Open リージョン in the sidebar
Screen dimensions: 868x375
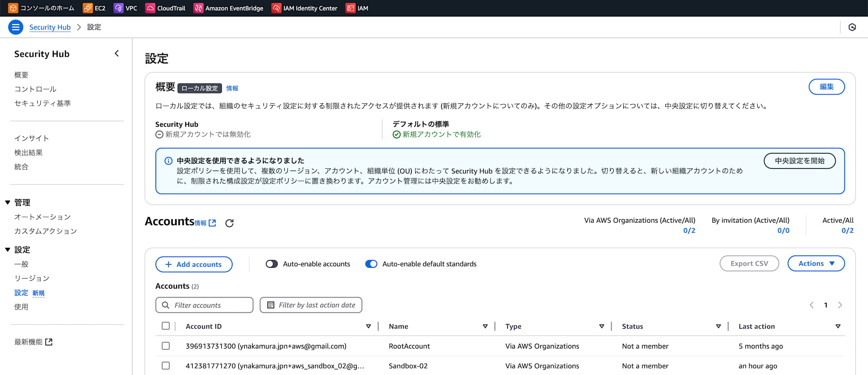coord(32,278)
